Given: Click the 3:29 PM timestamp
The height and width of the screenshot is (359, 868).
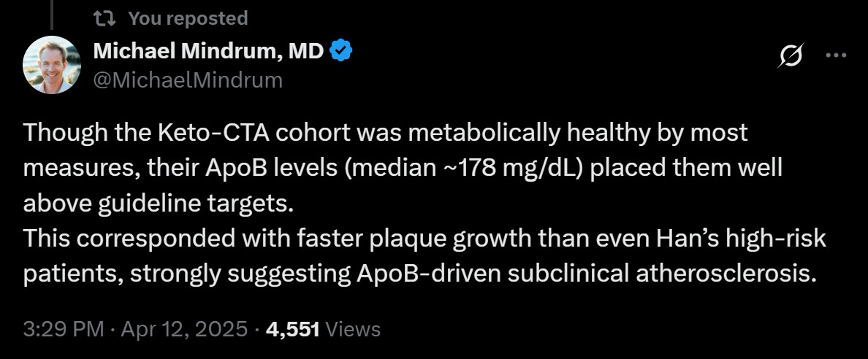Looking at the screenshot, I should [x=64, y=330].
